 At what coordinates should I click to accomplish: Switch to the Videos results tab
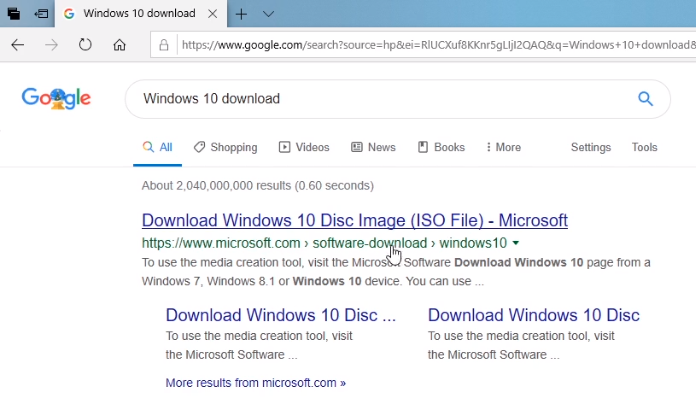tap(304, 147)
